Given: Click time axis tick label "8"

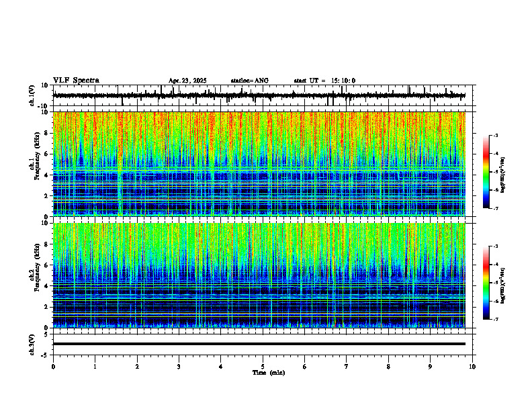Looking at the screenshot, I should click(x=388, y=367).
